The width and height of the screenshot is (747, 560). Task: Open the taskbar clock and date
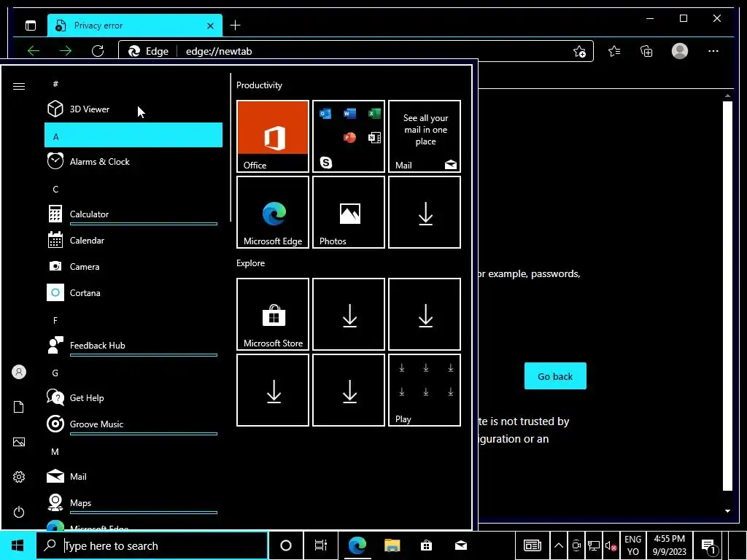pos(670,545)
